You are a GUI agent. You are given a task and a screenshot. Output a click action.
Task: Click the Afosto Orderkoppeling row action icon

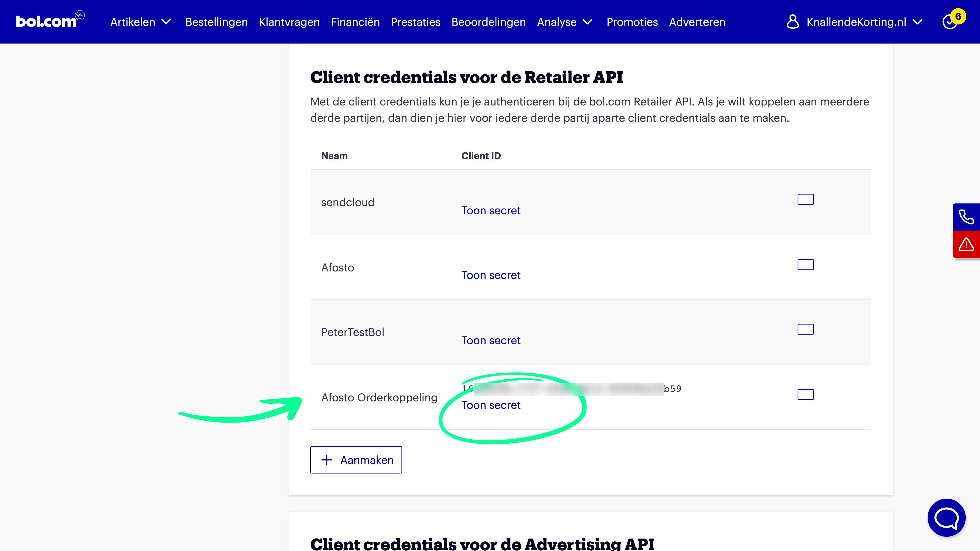[805, 395]
